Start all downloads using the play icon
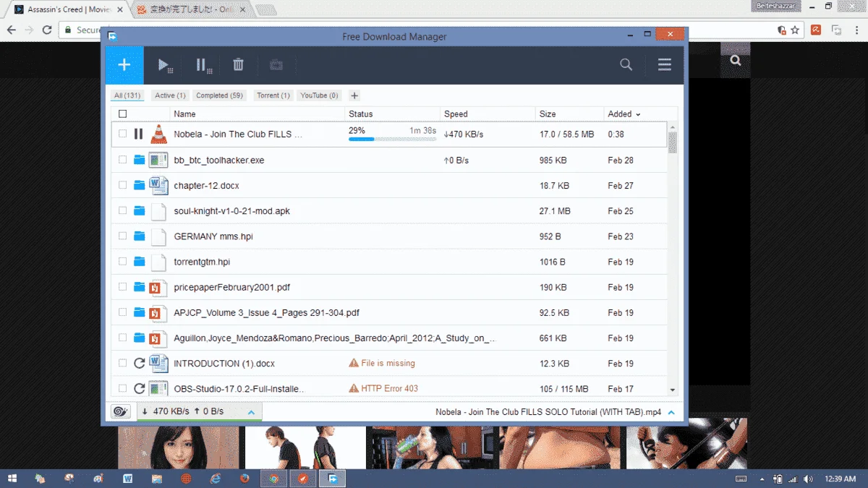Image resolution: width=868 pixels, height=488 pixels. click(x=165, y=65)
